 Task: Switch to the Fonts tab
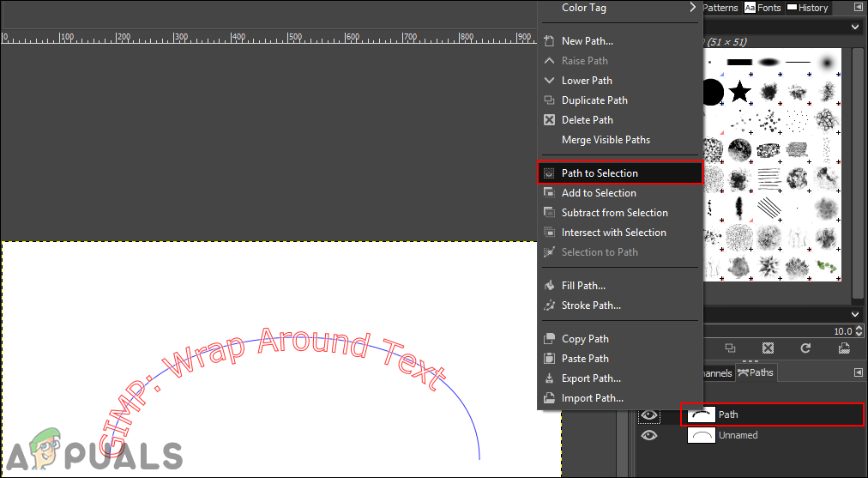[763, 8]
